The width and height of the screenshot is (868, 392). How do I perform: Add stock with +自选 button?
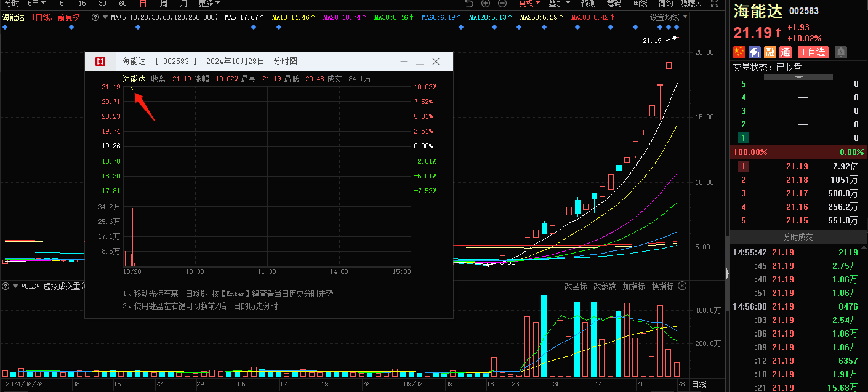(813, 52)
